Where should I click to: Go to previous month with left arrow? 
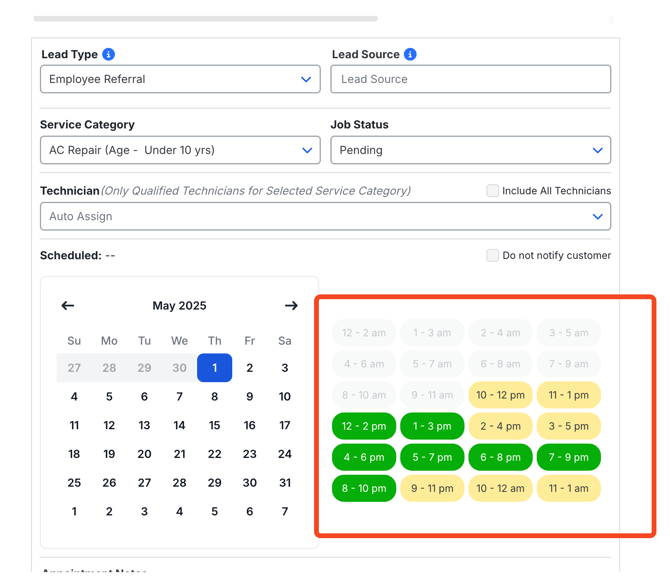point(68,306)
